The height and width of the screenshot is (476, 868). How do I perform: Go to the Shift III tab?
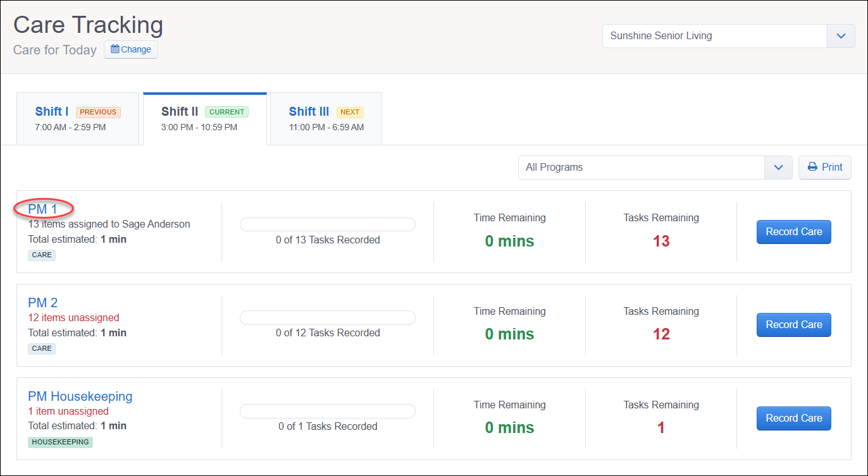326,119
